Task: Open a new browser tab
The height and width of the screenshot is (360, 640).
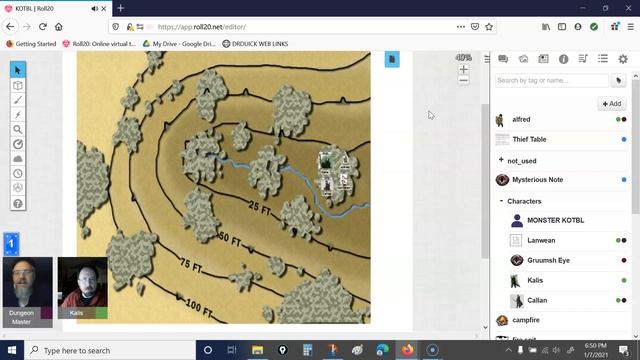Action: (x=120, y=8)
